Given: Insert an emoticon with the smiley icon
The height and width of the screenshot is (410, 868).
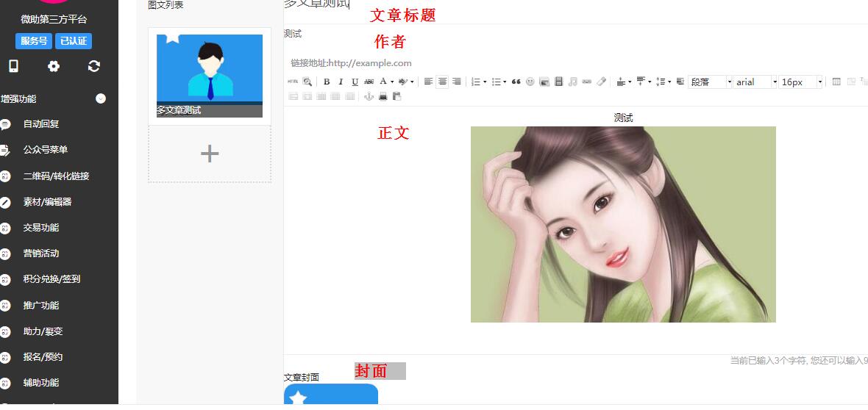Looking at the screenshot, I should [530, 82].
